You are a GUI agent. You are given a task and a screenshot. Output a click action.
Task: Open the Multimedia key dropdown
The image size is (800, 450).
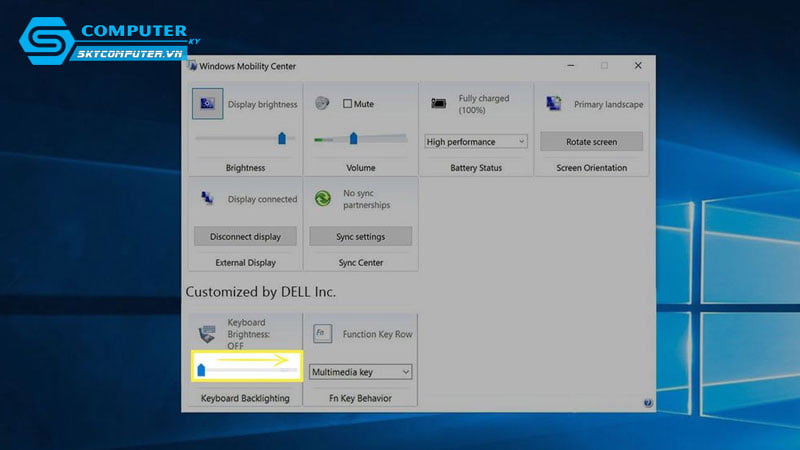point(360,372)
